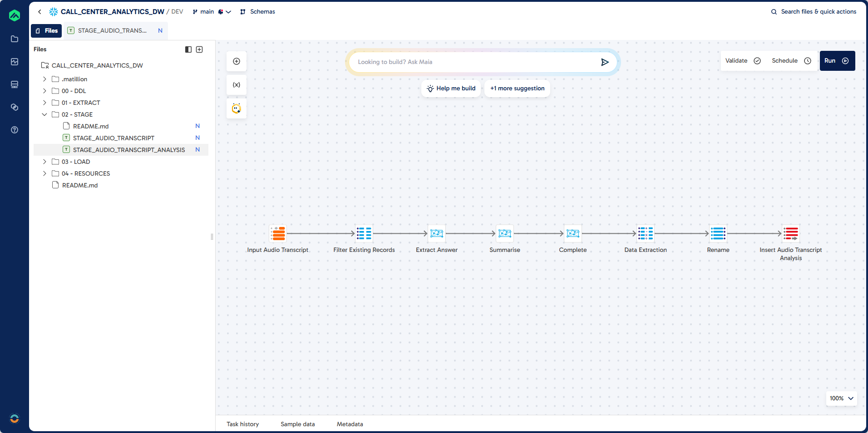Image resolution: width=868 pixels, height=433 pixels.
Task: Open pipeline variables via the (x) icon
Action: pyautogui.click(x=236, y=85)
